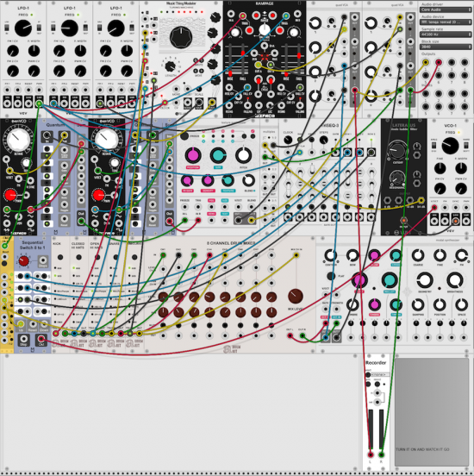Open the Audio driver dropdown (Core Audio)
Screen dimensions: 474x476
(446, 9)
